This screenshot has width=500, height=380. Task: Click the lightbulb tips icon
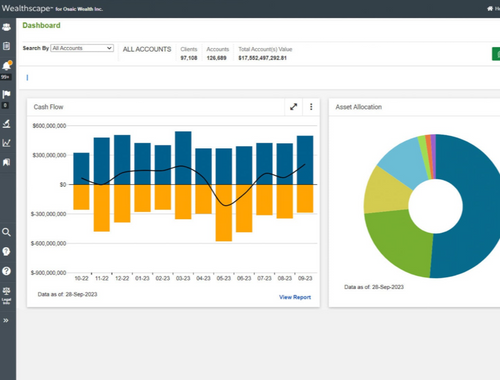click(x=6, y=251)
